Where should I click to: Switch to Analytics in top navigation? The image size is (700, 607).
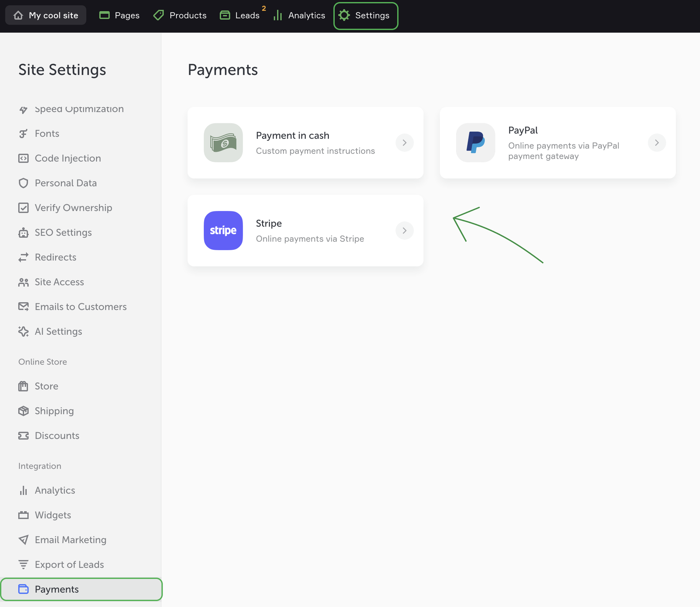point(299,15)
